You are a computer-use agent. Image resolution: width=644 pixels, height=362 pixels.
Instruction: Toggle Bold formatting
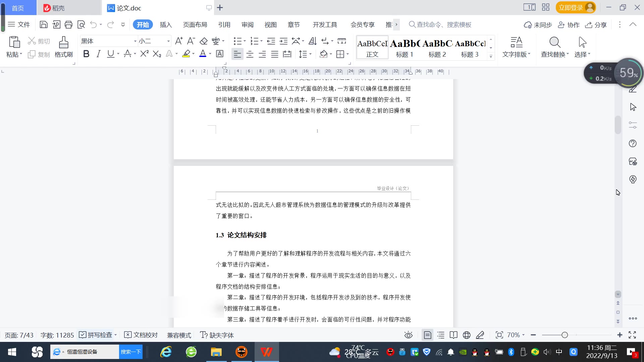tap(86, 54)
